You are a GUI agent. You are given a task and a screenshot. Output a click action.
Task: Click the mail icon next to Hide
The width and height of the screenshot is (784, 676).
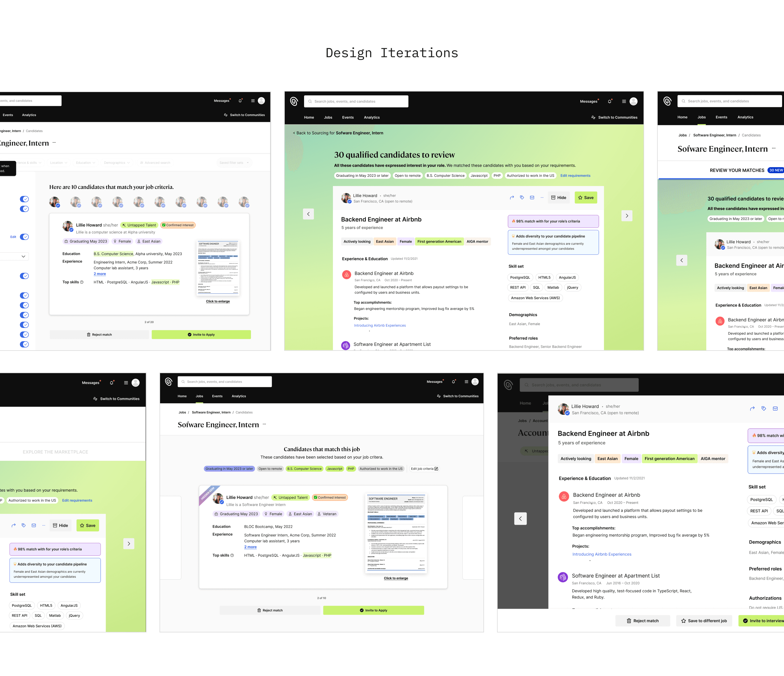[x=532, y=197]
